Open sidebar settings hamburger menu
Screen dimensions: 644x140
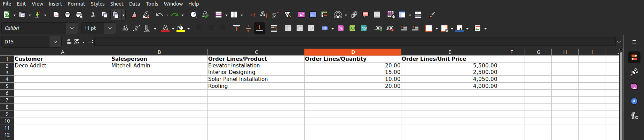click(634, 42)
